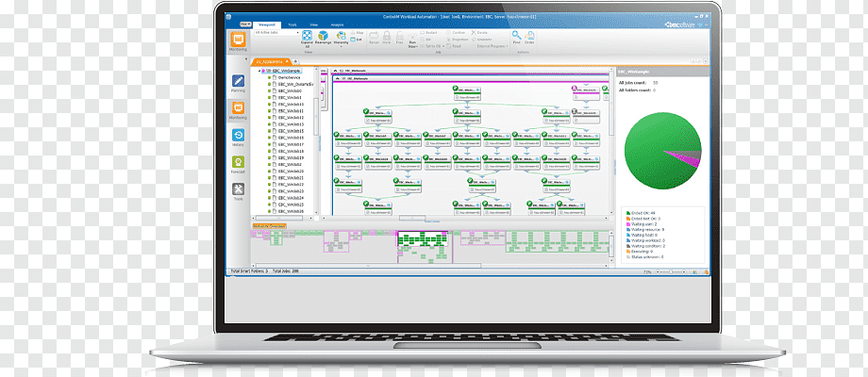The width and height of the screenshot is (868, 377).
Task: Click the Kill job button
Action: coord(426,40)
